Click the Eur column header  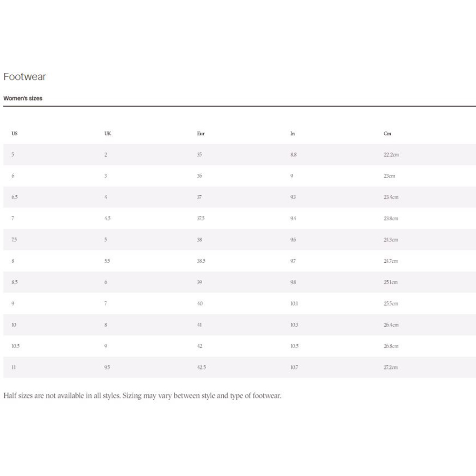(201, 133)
